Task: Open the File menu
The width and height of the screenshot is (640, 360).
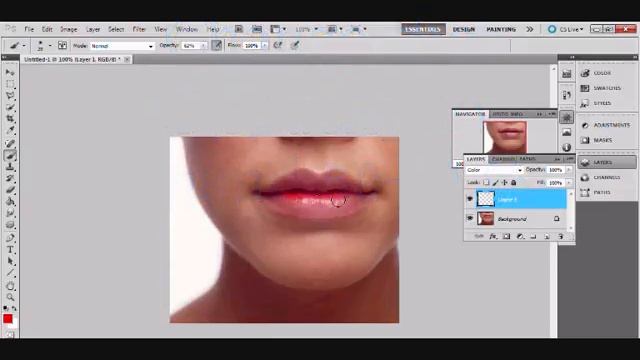Action: [29, 29]
